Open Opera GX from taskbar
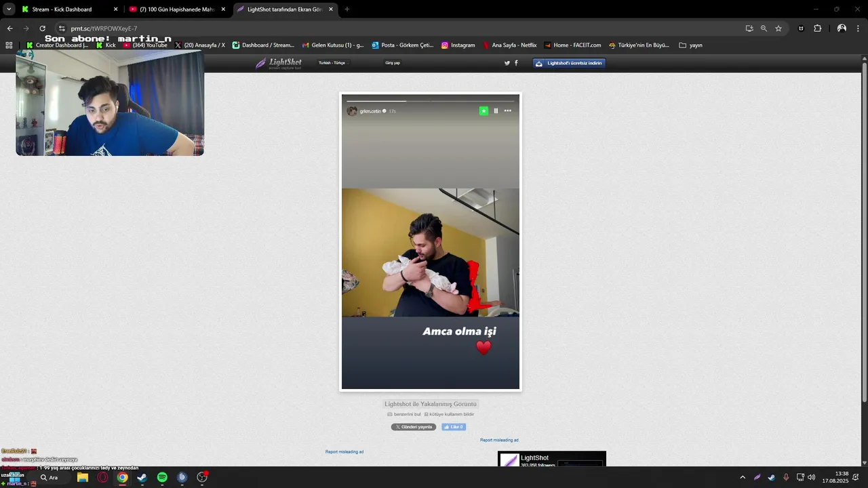 click(102, 478)
